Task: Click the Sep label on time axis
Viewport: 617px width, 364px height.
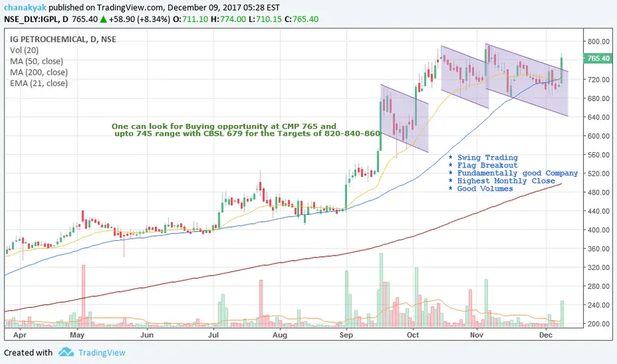Action: (346, 335)
